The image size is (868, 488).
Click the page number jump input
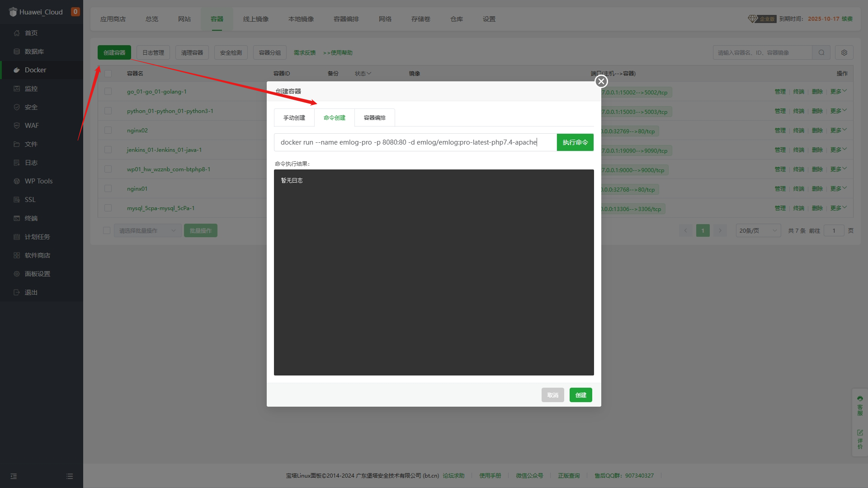pos(834,230)
